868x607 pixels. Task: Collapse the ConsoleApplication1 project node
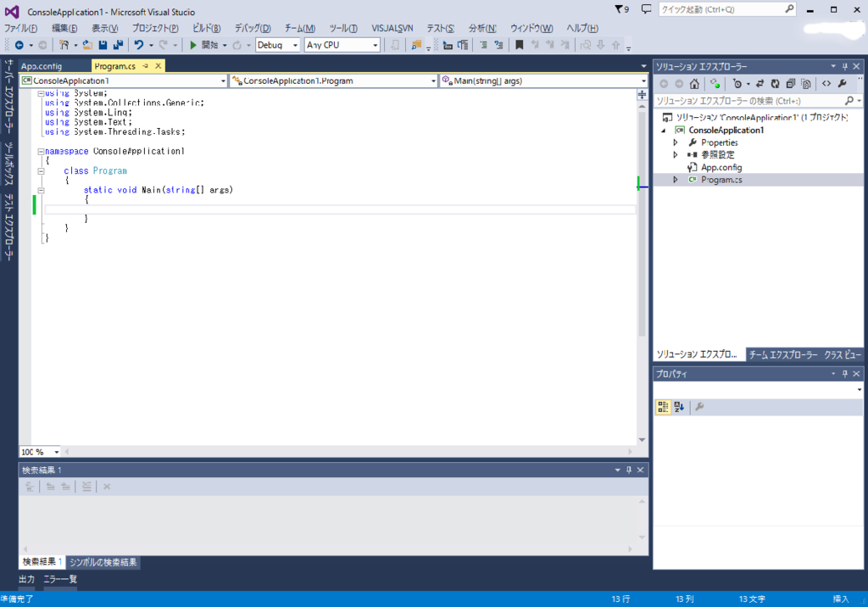pos(664,131)
